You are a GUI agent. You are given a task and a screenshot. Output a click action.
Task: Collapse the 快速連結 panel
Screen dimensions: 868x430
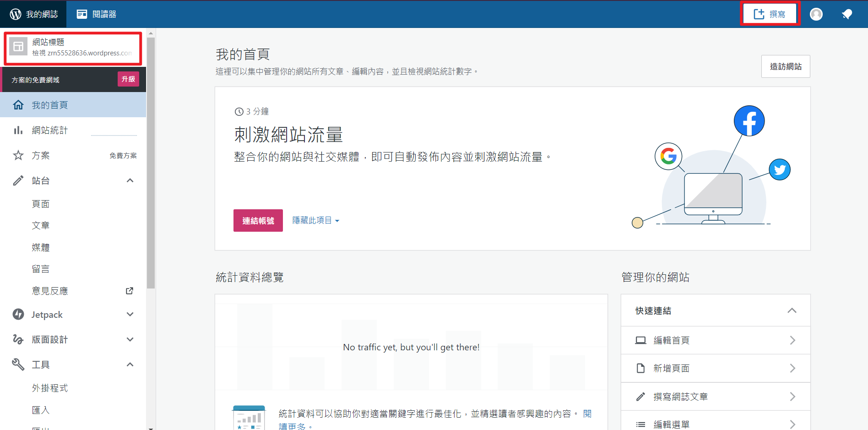pos(792,310)
